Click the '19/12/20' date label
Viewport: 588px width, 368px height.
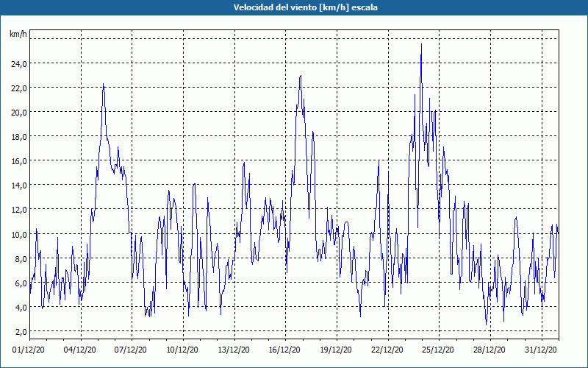(x=336, y=350)
